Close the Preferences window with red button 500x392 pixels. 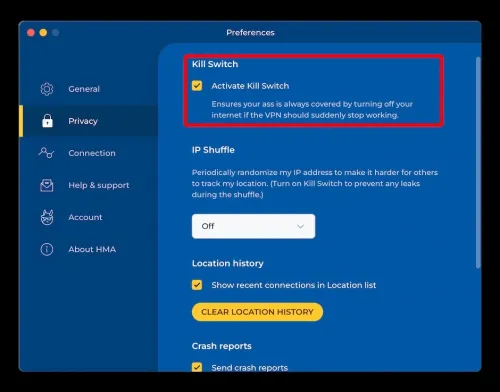(x=31, y=33)
